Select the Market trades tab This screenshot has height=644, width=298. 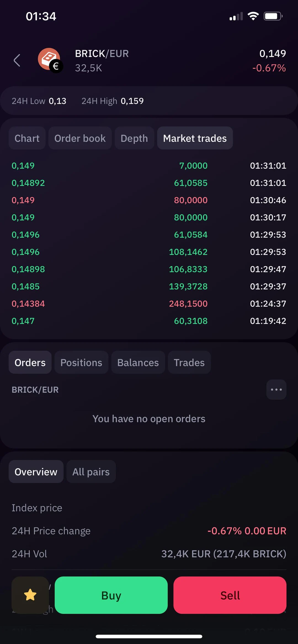coord(195,138)
